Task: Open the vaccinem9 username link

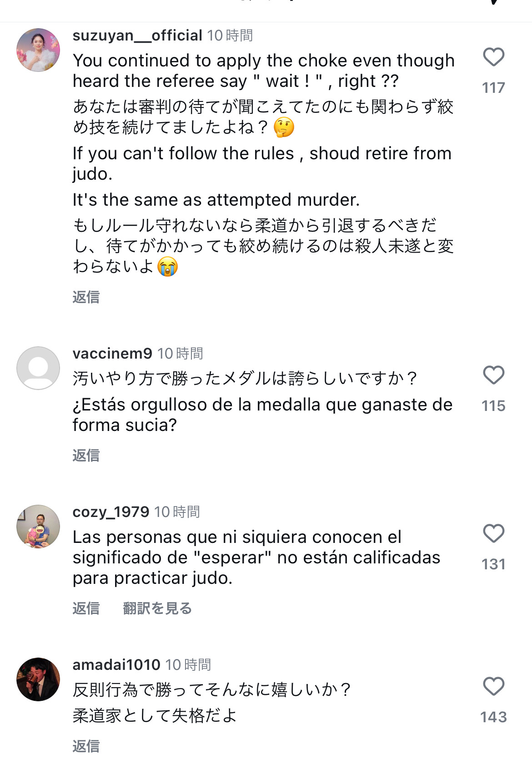Action: 112,354
